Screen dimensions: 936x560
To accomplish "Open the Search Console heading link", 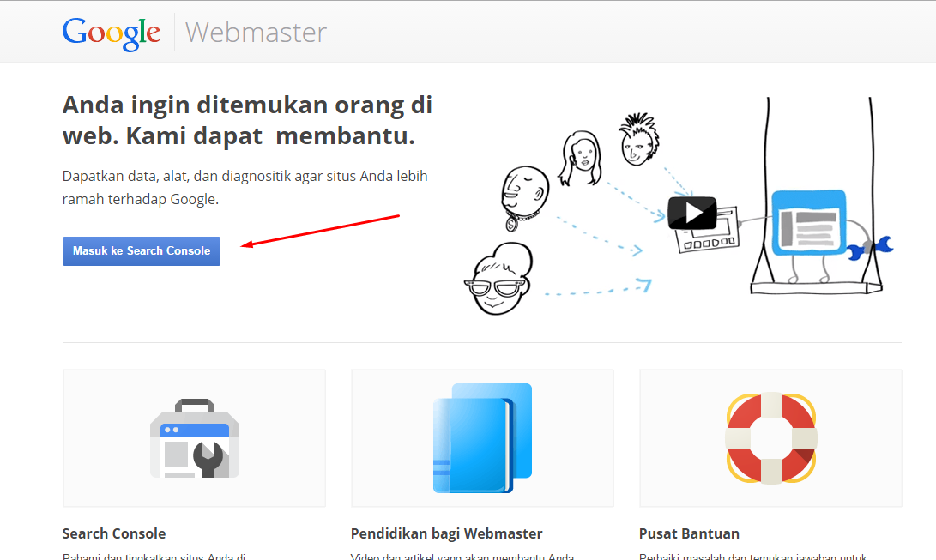I will tap(114, 533).
